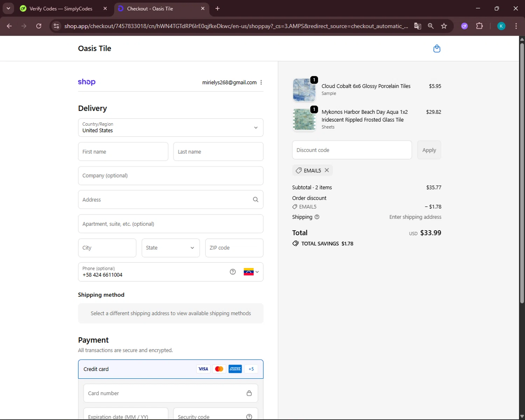The image size is (525, 420).
Task: Click the City field
Action: (x=107, y=248)
